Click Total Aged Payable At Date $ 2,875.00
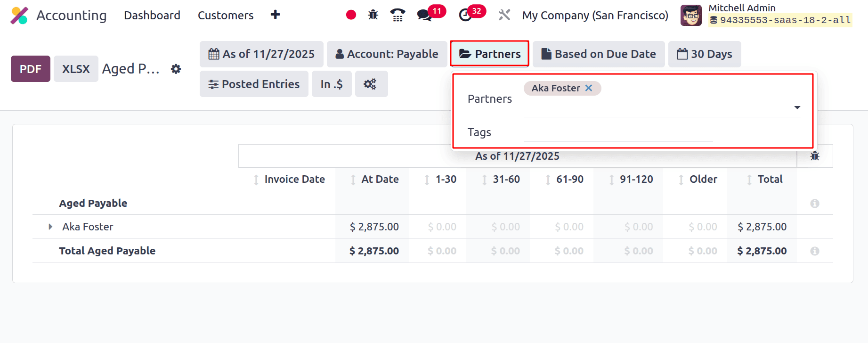This screenshot has height=343, width=868. point(374,251)
